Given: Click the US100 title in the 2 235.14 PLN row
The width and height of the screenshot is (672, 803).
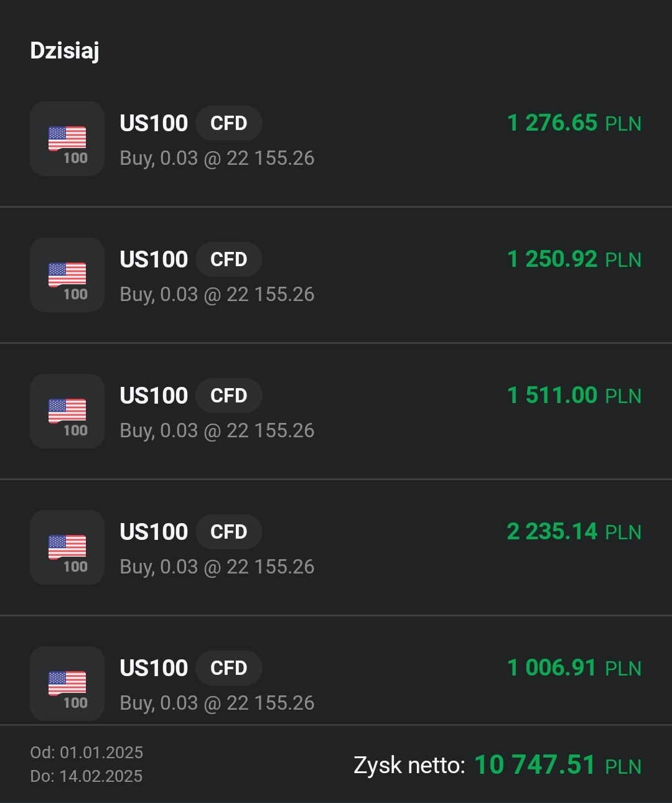Looking at the screenshot, I should click(x=154, y=532).
